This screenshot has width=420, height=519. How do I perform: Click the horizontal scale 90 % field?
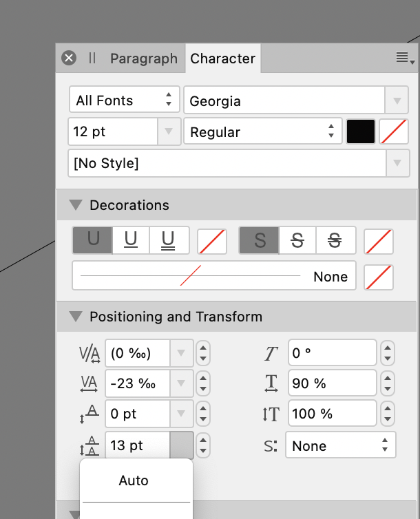(x=333, y=383)
